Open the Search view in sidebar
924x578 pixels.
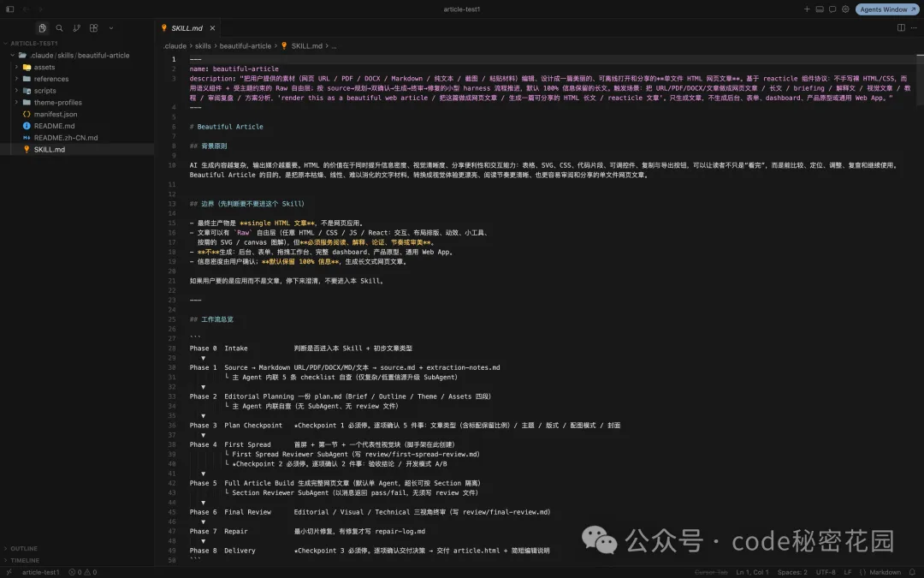[60, 27]
